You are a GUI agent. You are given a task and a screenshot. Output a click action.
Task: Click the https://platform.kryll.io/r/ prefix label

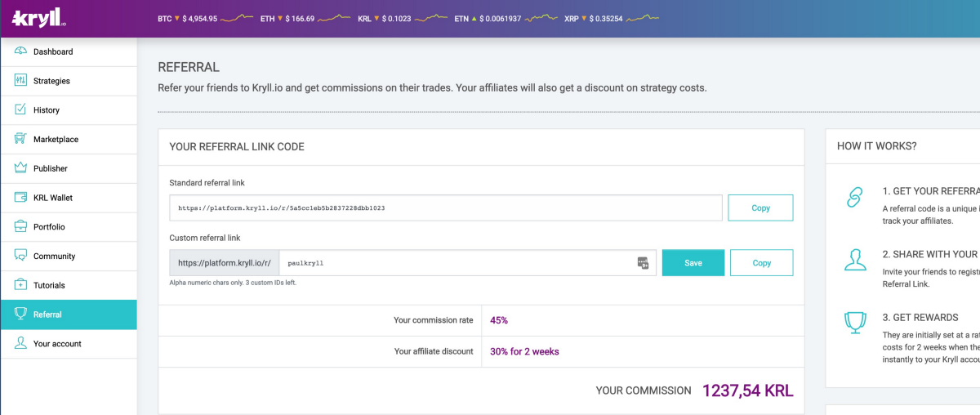tap(224, 263)
